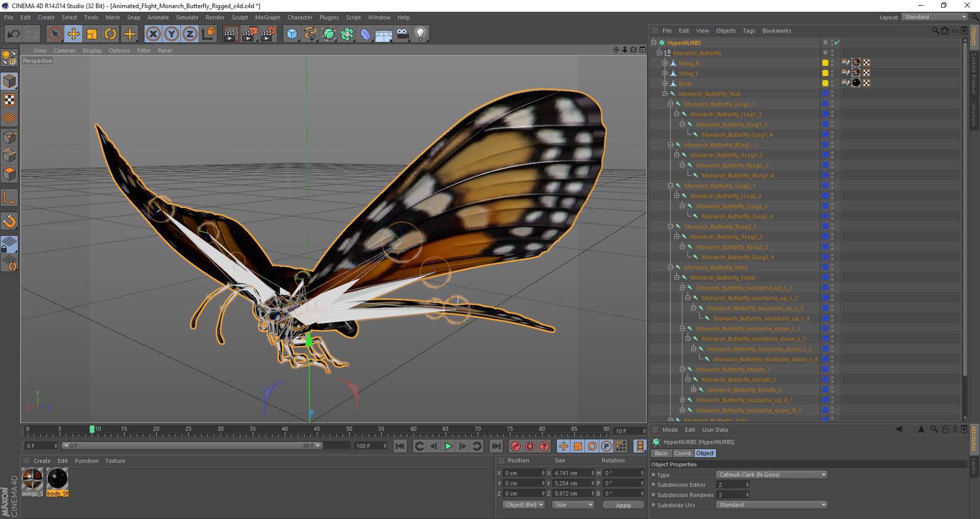Open the subdivision Type dropdown
Viewport: 980px width, 519px height.
click(x=771, y=475)
